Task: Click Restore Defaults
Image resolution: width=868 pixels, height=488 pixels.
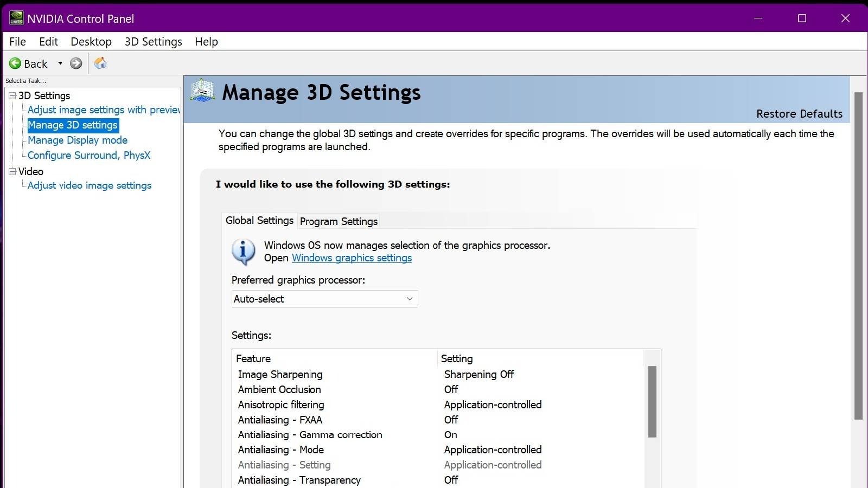Action: (800, 114)
